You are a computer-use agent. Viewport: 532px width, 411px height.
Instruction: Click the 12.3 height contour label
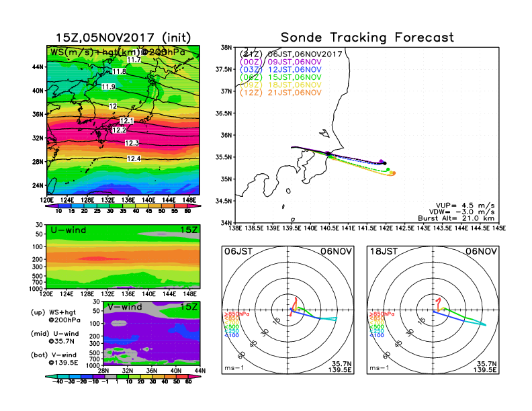click(x=132, y=143)
